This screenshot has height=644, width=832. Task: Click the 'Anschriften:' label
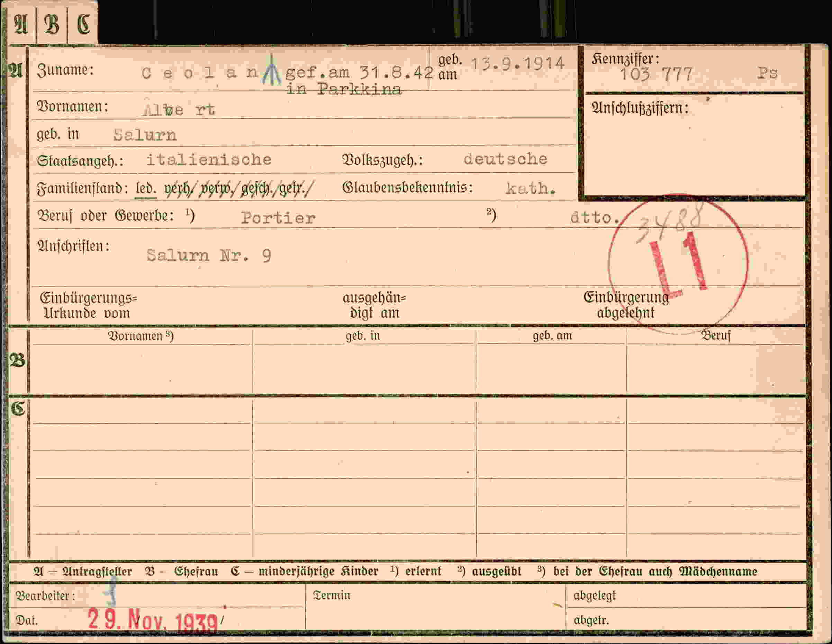coord(73,246)
